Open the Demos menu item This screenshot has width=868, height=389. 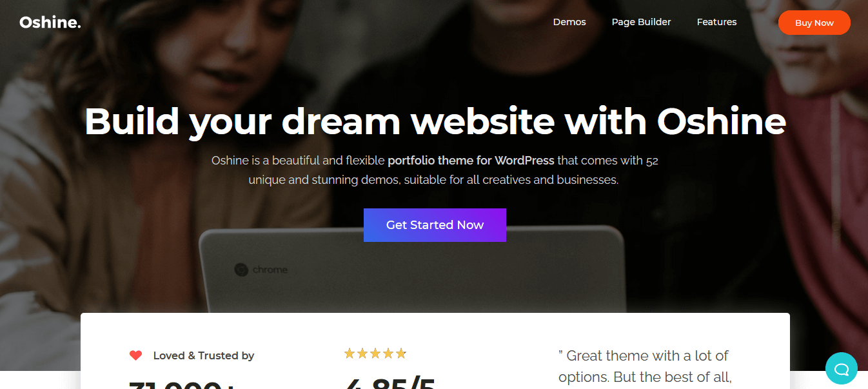(569, 22)
